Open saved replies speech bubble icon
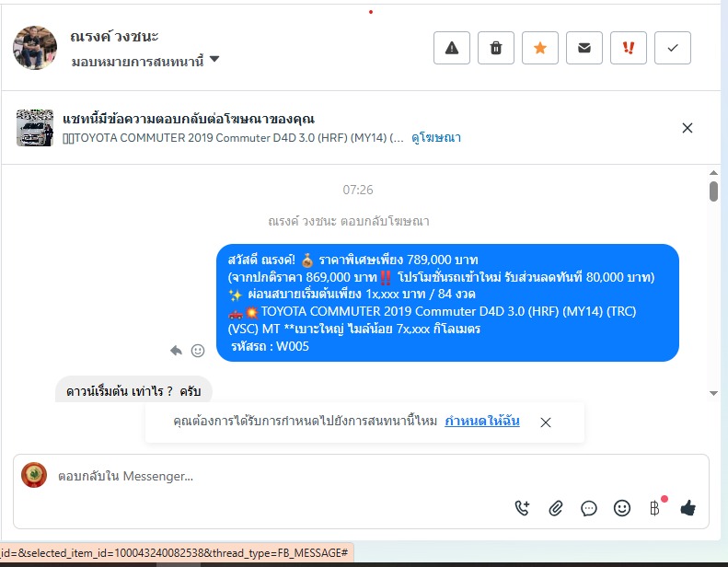The height and width of the screenshot is (567, 728). point(589,508)
